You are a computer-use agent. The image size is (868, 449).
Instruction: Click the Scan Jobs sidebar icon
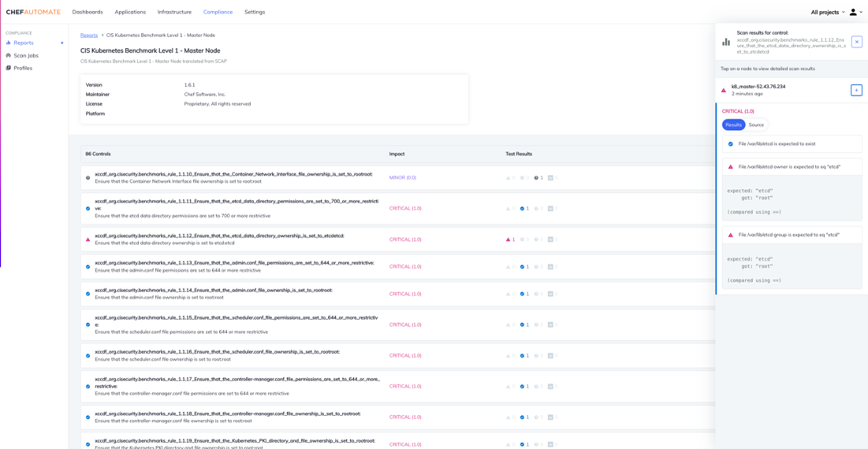[8, 56]
